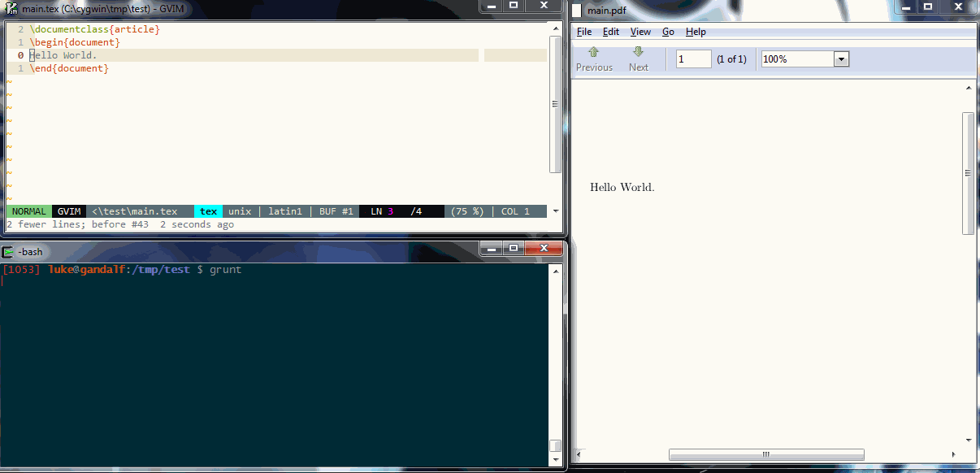Open the Go menu in the PDF viewer
Screen dimensions: 980x473
tap(668, 33)
